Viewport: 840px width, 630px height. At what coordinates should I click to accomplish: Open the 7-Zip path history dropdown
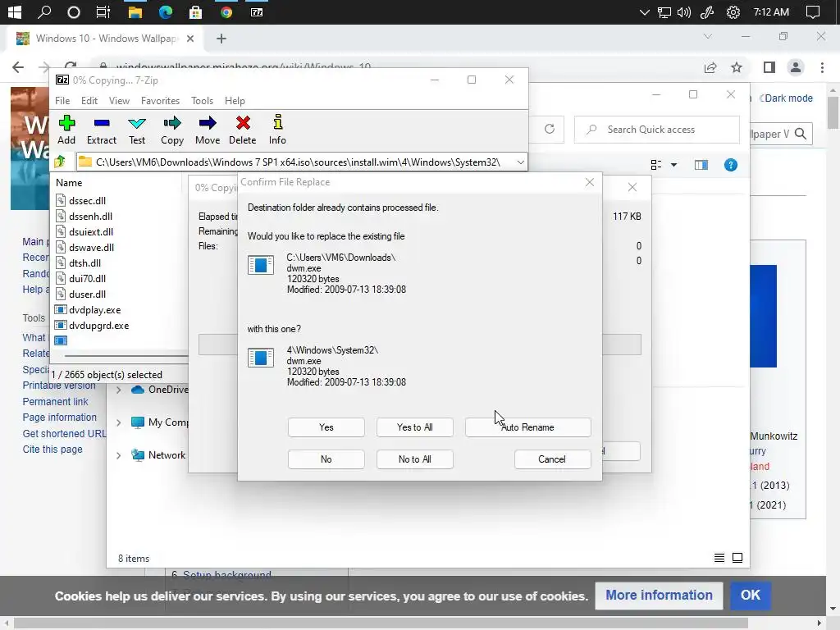click(520, 162)
